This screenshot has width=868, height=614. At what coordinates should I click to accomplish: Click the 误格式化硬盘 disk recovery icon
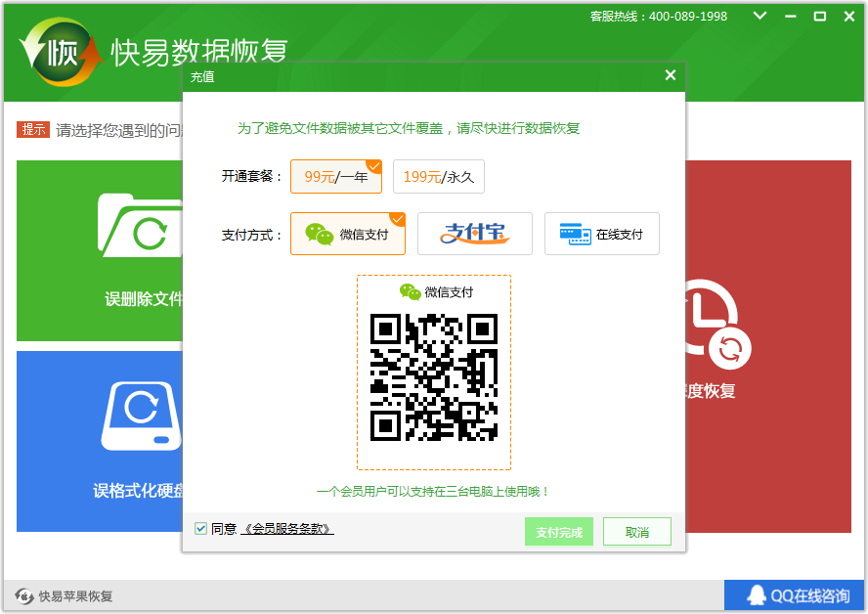click(x=141, y=416)
